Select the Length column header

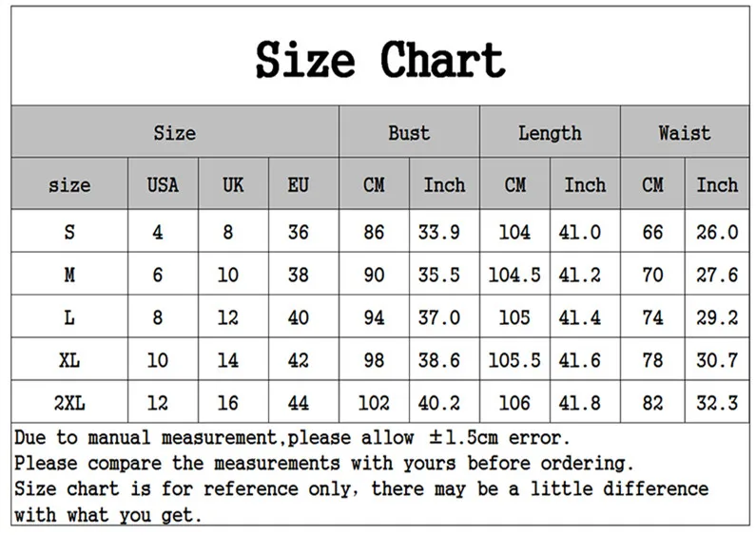pos(550,133)
